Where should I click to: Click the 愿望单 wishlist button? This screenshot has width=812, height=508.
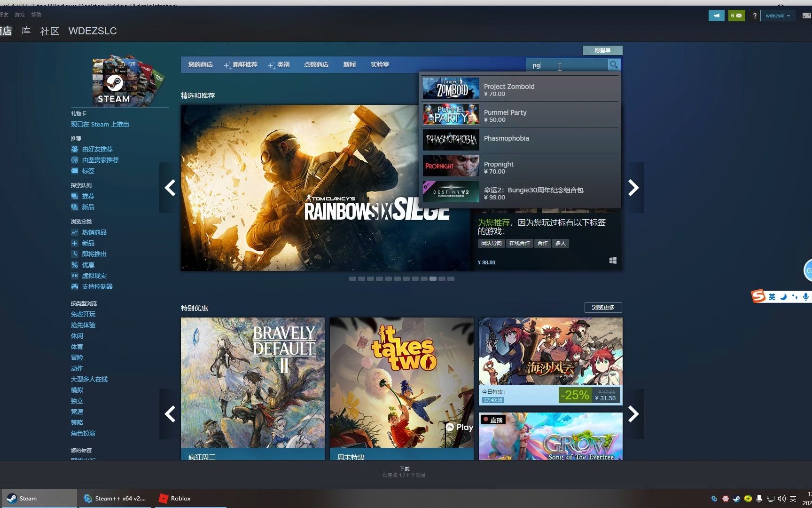[602, 50]
